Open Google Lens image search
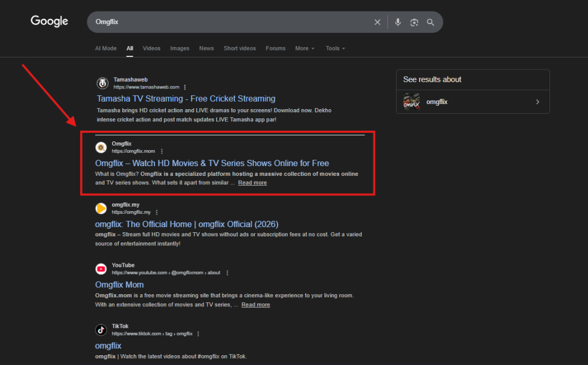 pyautogui.click(x=414, y=22)
